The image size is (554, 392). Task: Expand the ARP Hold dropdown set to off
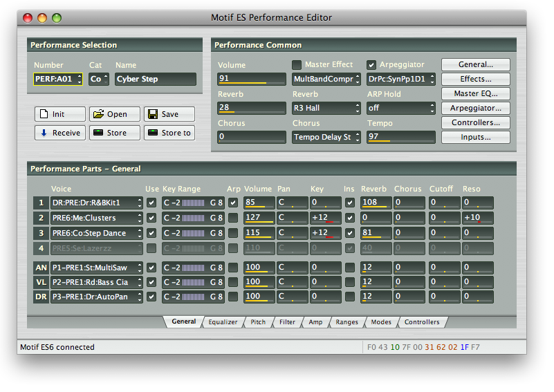click(400, 108)
